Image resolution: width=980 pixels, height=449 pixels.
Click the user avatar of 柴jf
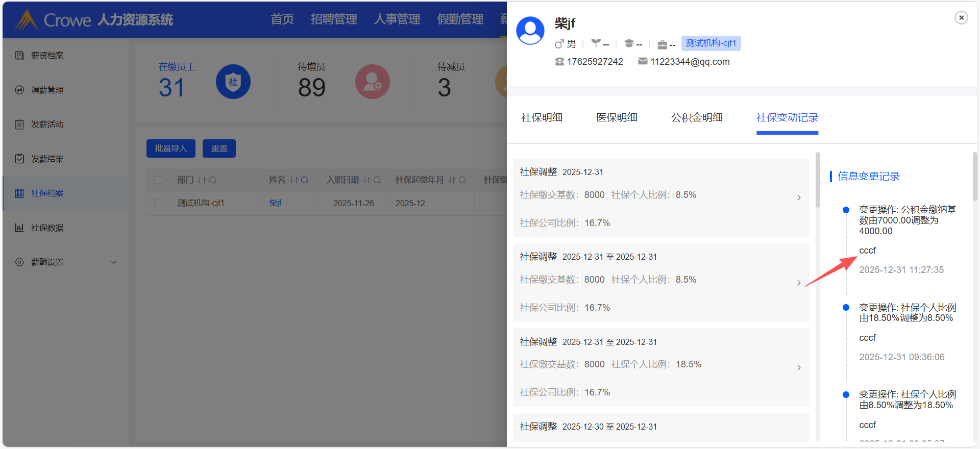pyautogui.click(x=530, y=31)
